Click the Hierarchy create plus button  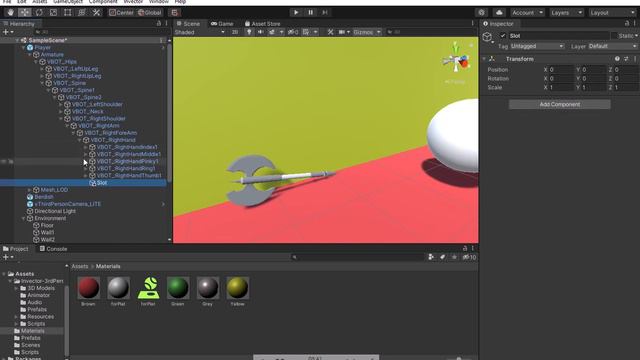tap(7, 32)
